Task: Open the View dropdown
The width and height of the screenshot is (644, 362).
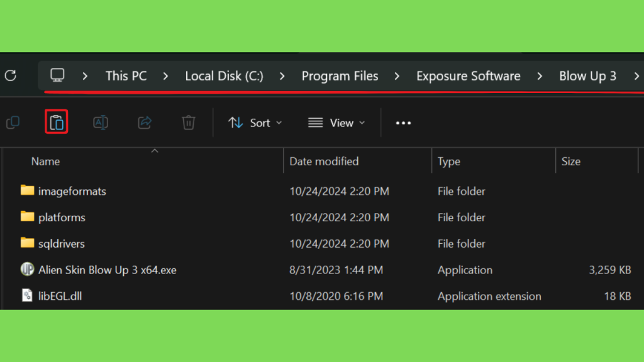Action: point(336,123)
